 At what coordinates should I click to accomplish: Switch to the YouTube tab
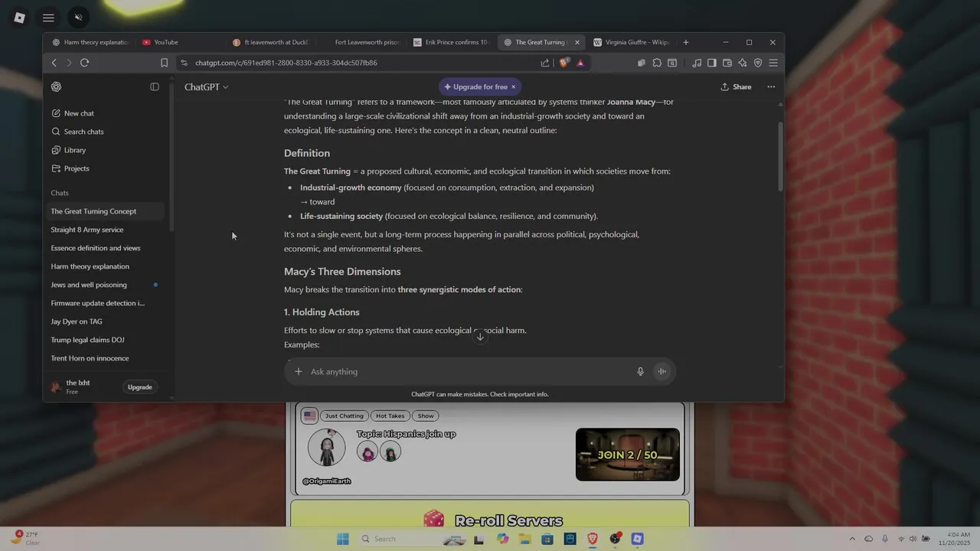[x=181, y=42]
